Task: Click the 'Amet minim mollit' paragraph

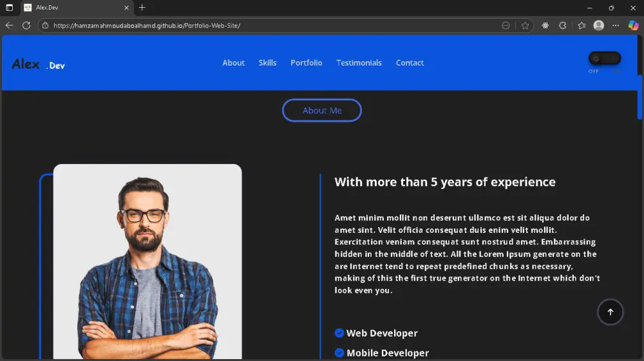Action: (468, 254)
